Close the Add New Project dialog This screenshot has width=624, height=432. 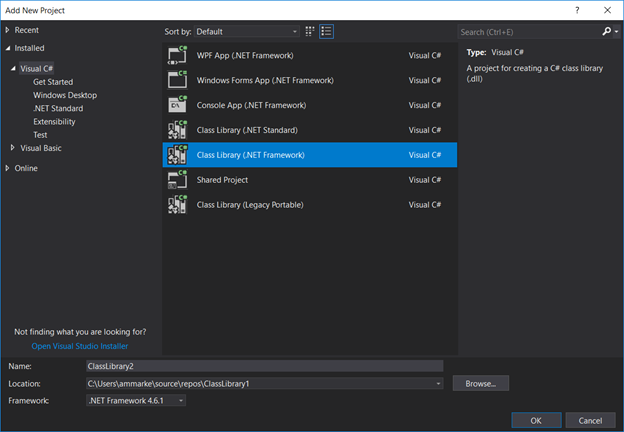click(607, 10)
